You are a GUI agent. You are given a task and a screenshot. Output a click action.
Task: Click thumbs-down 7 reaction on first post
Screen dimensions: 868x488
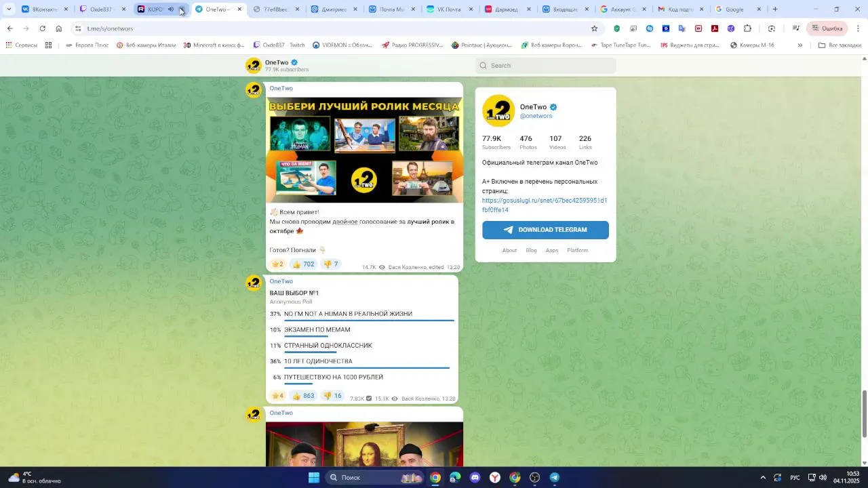point(330,264)
